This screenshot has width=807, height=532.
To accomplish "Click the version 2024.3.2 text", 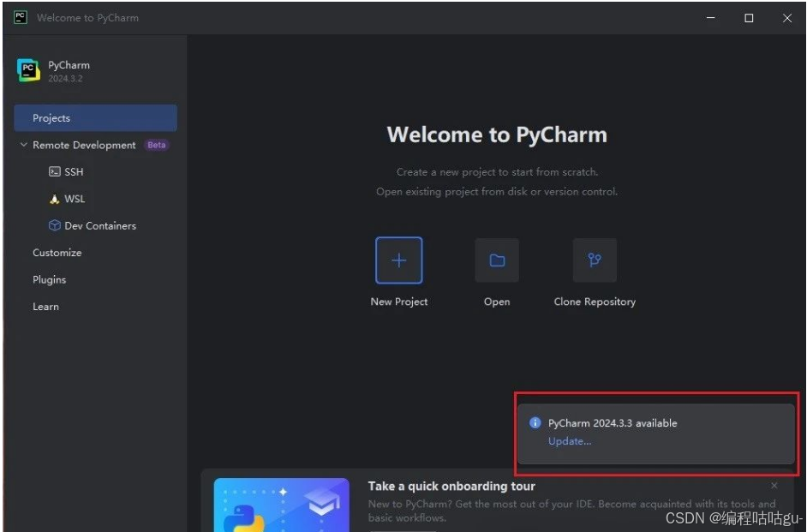I will [x=65, y=79].
